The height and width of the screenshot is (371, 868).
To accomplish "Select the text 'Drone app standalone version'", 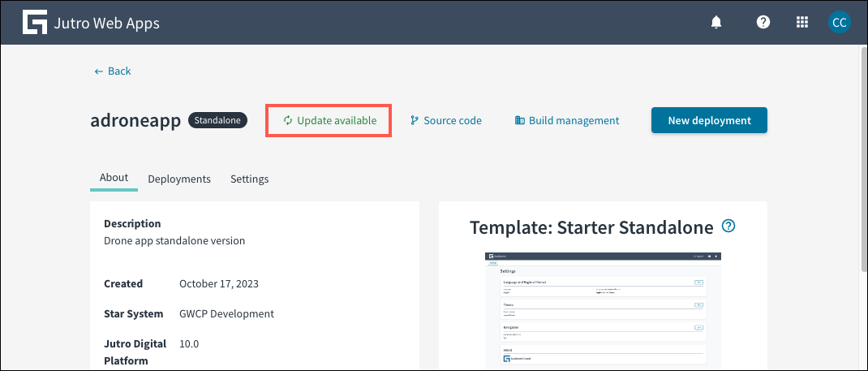I will pyautogui.click(x=174, y=241).
